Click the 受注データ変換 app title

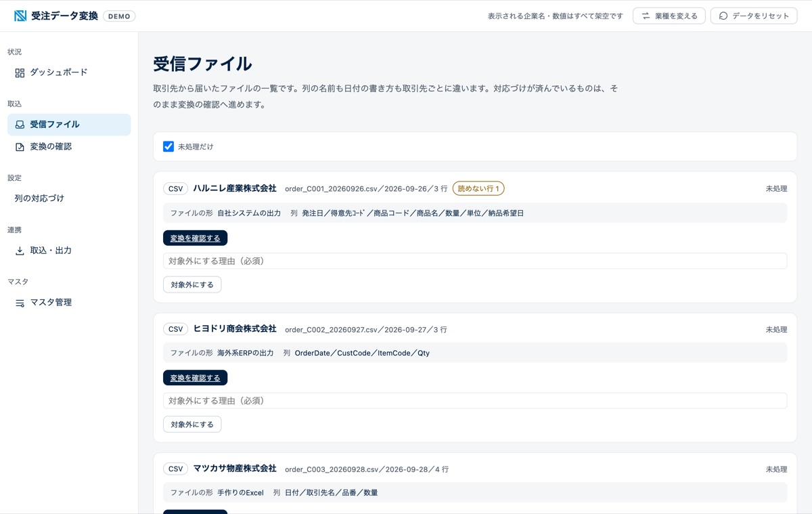pos(64,16)
